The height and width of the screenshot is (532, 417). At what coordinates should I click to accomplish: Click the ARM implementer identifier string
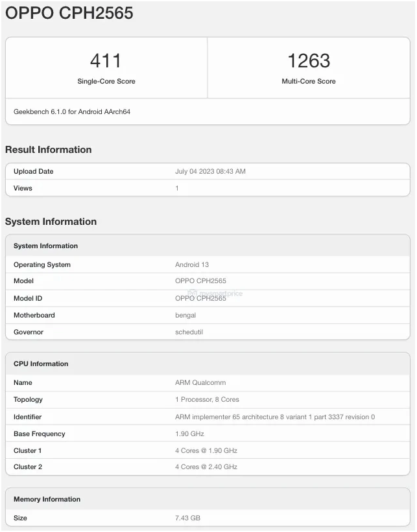275,417
